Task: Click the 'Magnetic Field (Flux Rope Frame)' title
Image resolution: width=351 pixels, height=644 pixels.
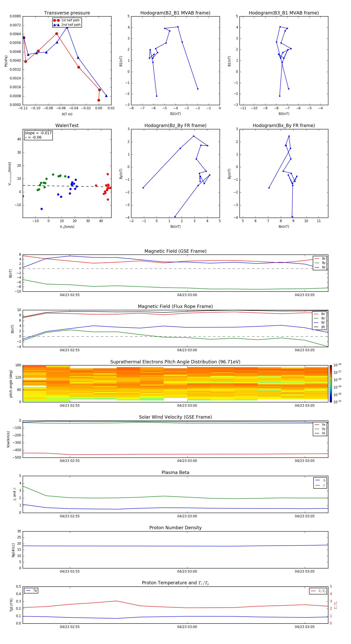Action: (175, 307)
